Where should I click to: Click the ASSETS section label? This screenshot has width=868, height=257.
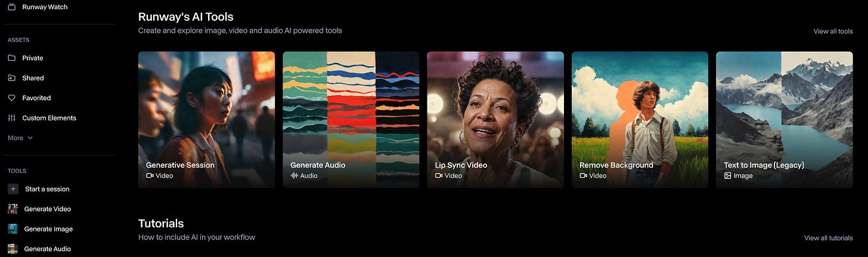pyautogui.click(x=18, y=40)
